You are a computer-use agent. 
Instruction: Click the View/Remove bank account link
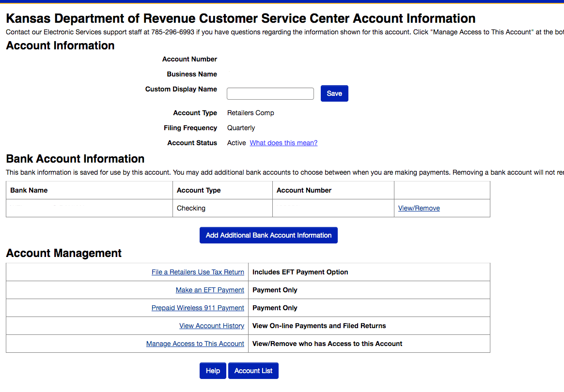(419, 208)
